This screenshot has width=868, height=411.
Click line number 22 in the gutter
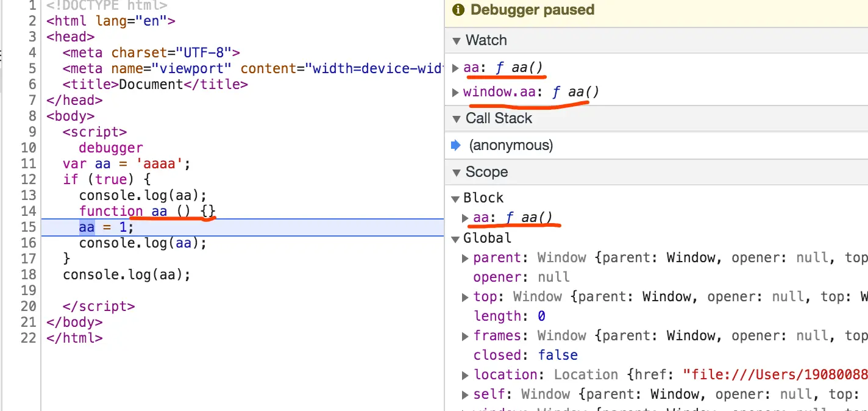click(x=28, y=338)
